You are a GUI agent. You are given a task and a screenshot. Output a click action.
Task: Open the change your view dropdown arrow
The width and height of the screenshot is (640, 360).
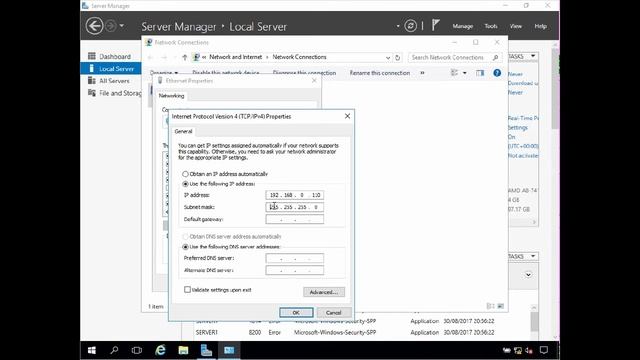coord(464,73)
